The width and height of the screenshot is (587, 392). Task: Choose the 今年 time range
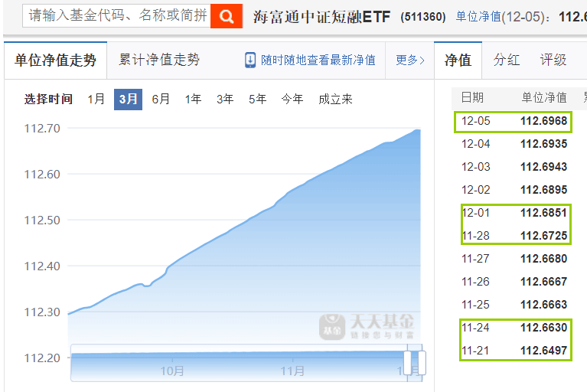click(x=292, y=100)
